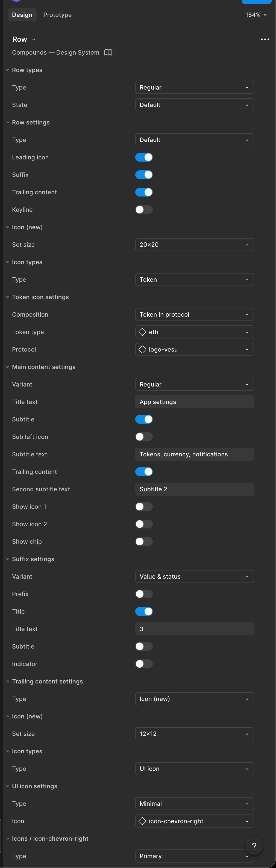The width and height of the screenshot is (276, 868).
Task: Click the eth token instance swap icon
Action: pos(142,332)
